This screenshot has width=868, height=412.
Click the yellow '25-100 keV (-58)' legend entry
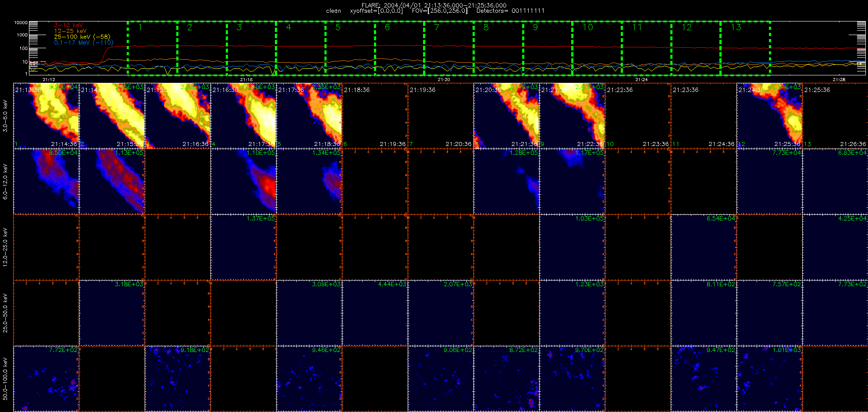82,37
